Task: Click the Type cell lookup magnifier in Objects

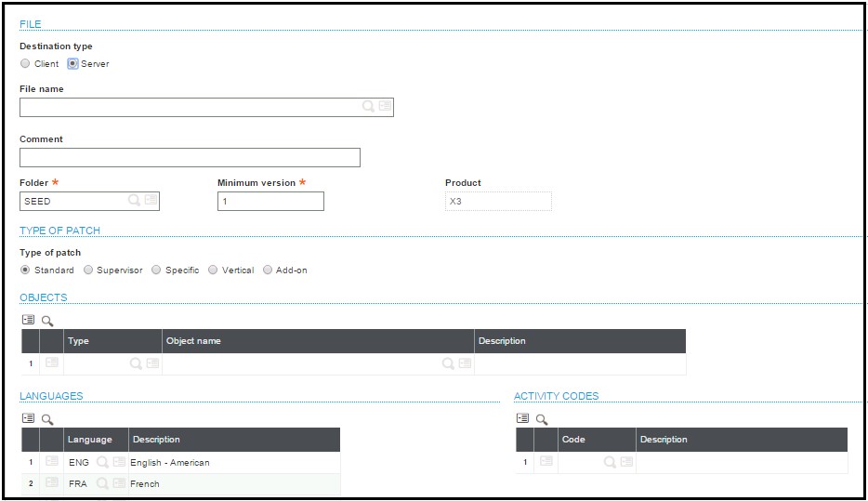Action: (x=136, y=363)
